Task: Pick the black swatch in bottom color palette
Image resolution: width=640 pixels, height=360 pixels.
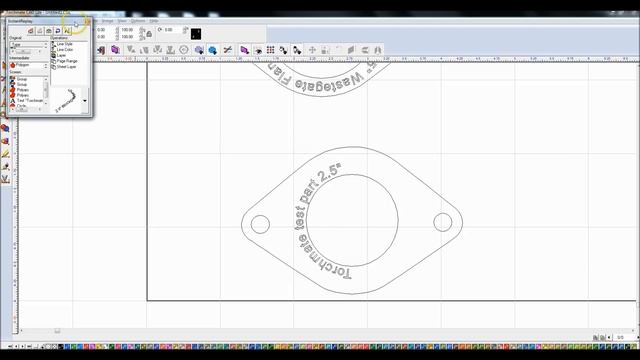Action: (x=61, y=347)
